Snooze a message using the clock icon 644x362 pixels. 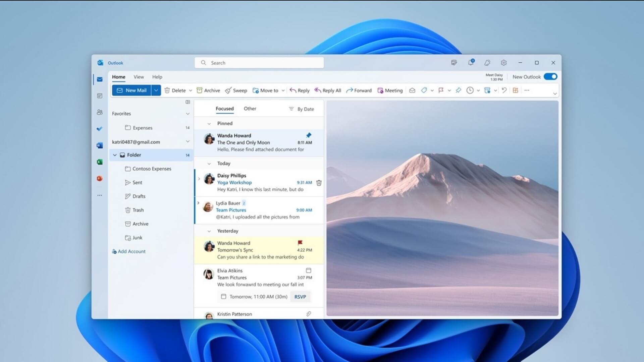pyautogui.click(x=470, y=90)
